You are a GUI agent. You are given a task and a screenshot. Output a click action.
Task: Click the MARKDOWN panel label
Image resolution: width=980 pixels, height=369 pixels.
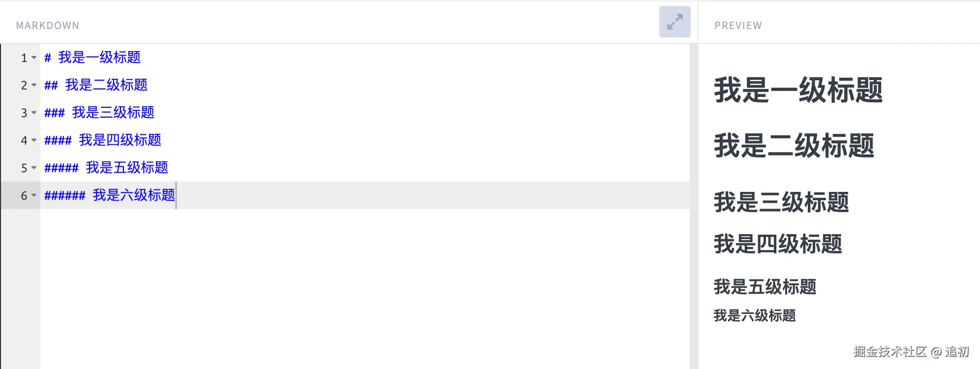coord(47,26)
